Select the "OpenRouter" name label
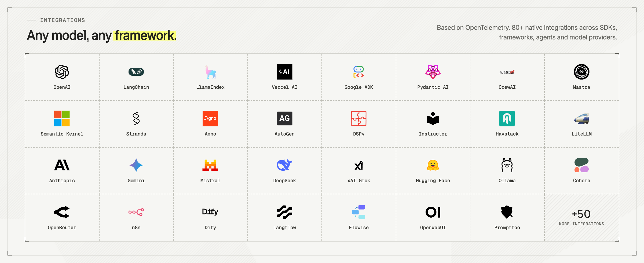Viewport: 644px width, 263px height. 62,228
